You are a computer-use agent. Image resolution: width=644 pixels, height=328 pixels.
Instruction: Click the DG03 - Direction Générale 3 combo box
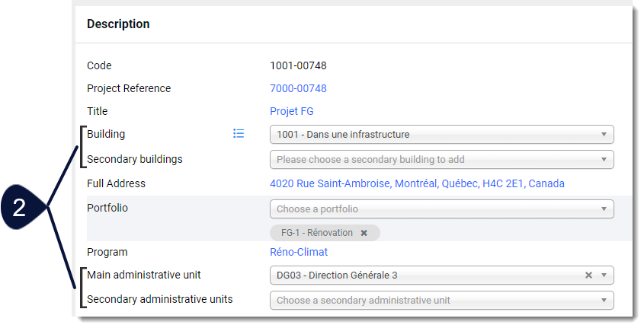coord(441,275)
